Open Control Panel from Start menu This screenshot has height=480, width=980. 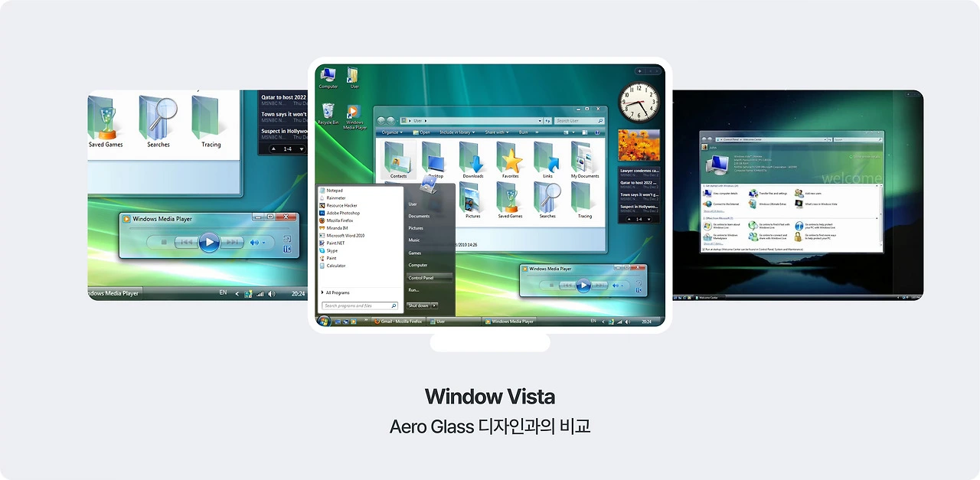pyautogui.click(x=430, y=278)
